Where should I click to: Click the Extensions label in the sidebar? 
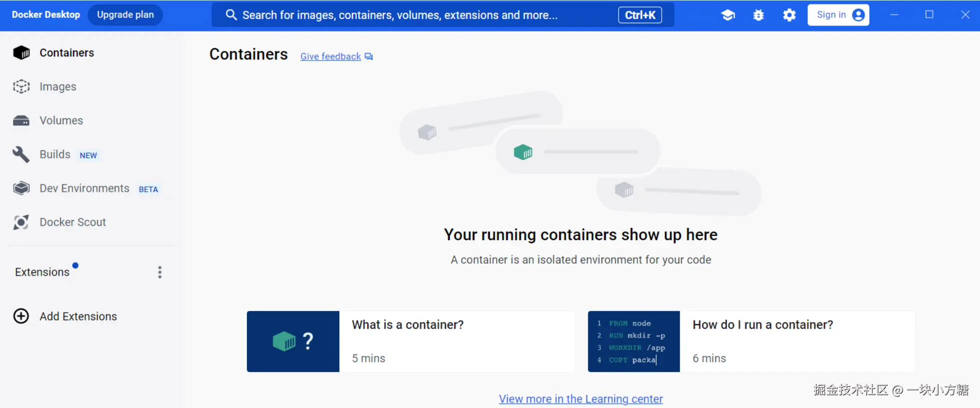(42, 272)
